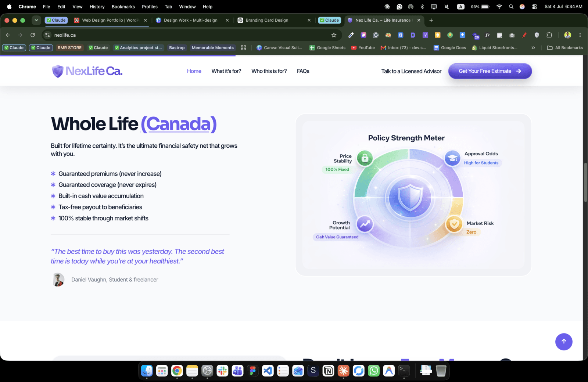The height and width of the screenshot is (382, 588).
Task: Open the Liquid Storefronts bookmark
Action: point(495,48)
